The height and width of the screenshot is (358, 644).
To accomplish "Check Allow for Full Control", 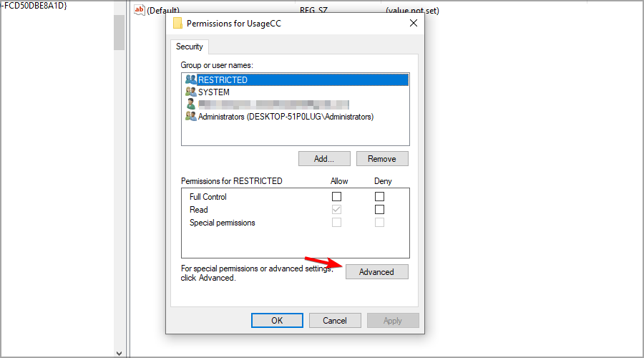I will (336, 196).
